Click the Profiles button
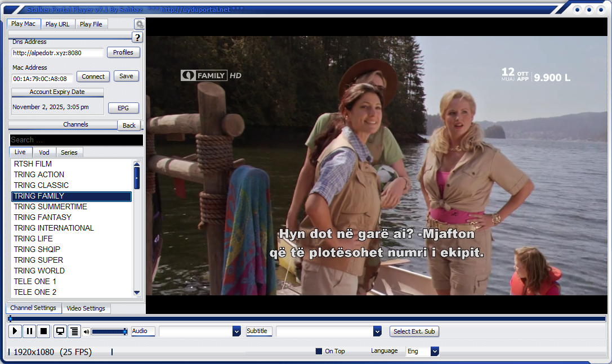Viewport: 612px width, 364px height. click(123, 52)
